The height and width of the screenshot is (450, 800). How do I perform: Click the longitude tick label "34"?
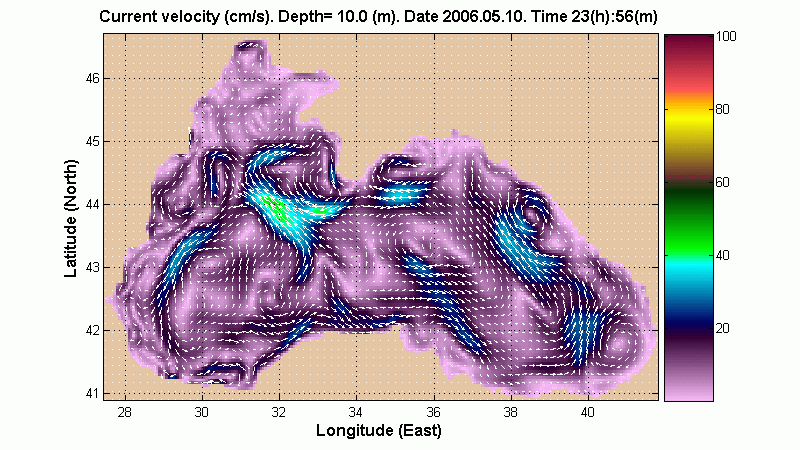coord(356,411)
